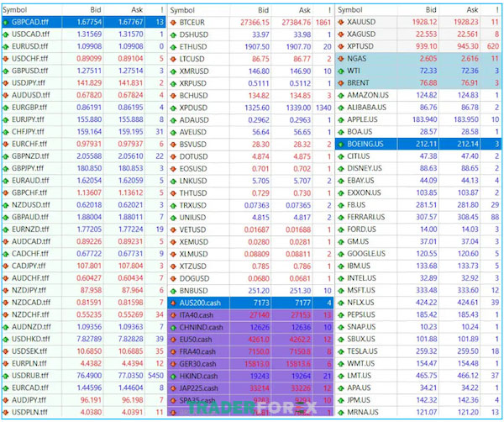Select the XMRUSD symbol

click(194, 71)
